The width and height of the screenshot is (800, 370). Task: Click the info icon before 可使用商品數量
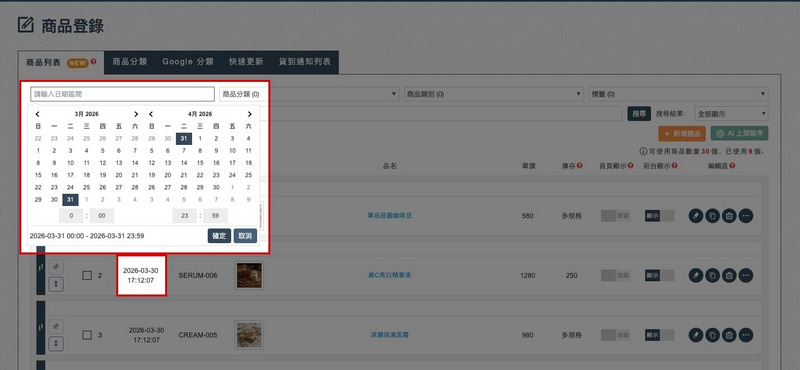click(642, 152)
